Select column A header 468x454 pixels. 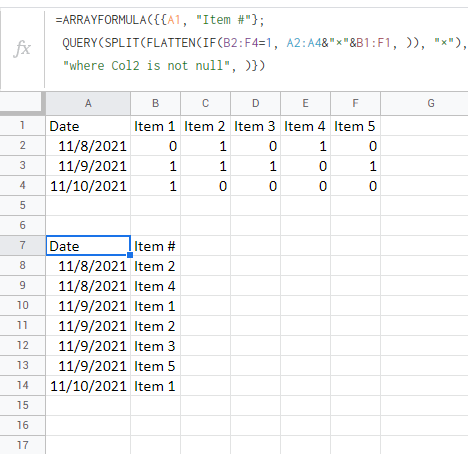click(x=88, y=103)
